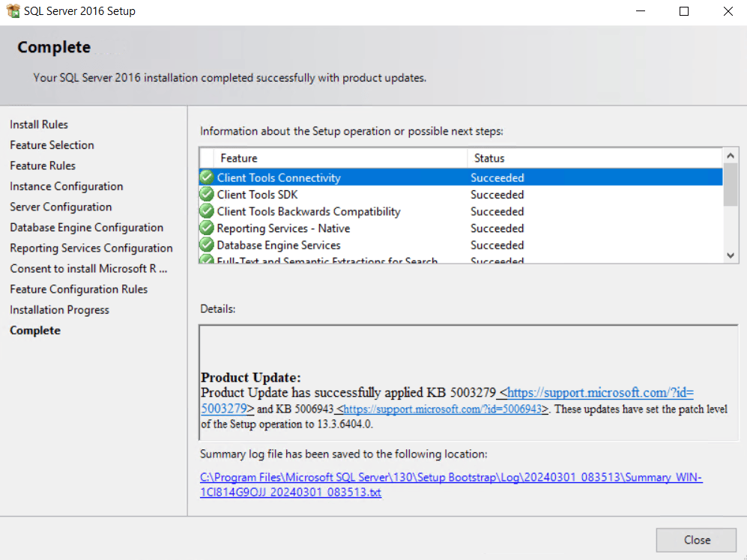
Task: Open the Database Engine Configuration step
Action: point(86,227)
